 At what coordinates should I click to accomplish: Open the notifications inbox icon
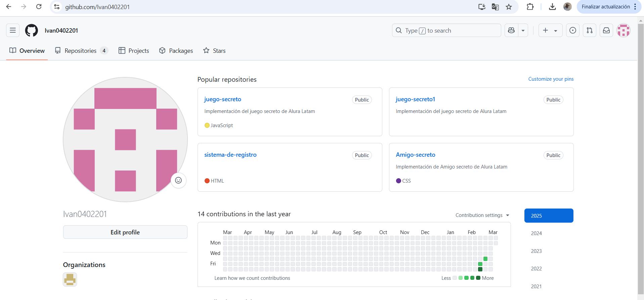pos(606,30)
